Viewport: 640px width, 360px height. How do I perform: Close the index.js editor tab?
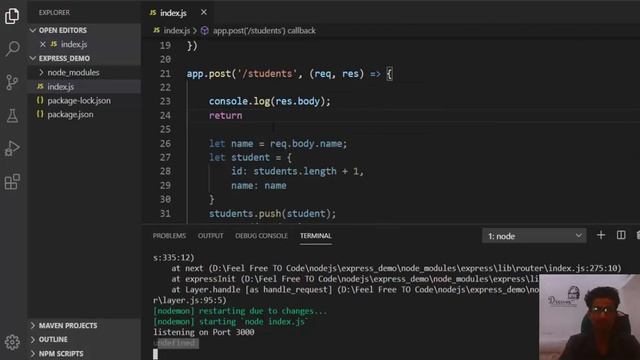[204, 13]
